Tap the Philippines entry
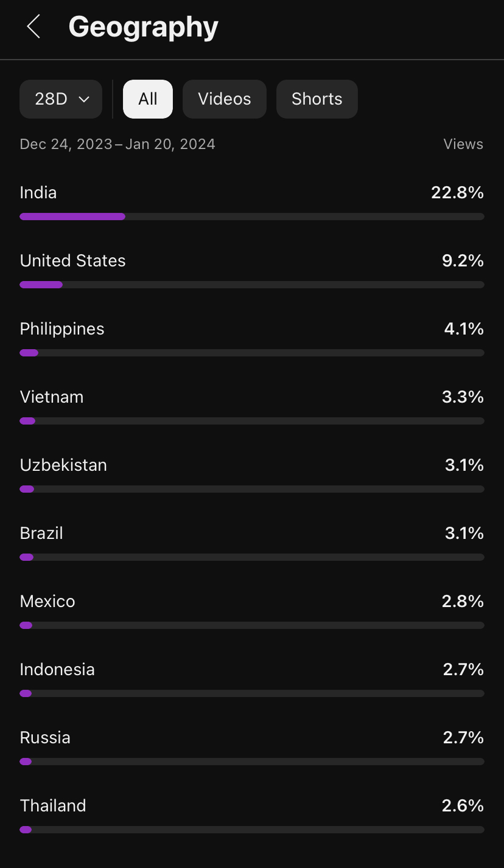The image size is (504, 868). tap(252, 338)
